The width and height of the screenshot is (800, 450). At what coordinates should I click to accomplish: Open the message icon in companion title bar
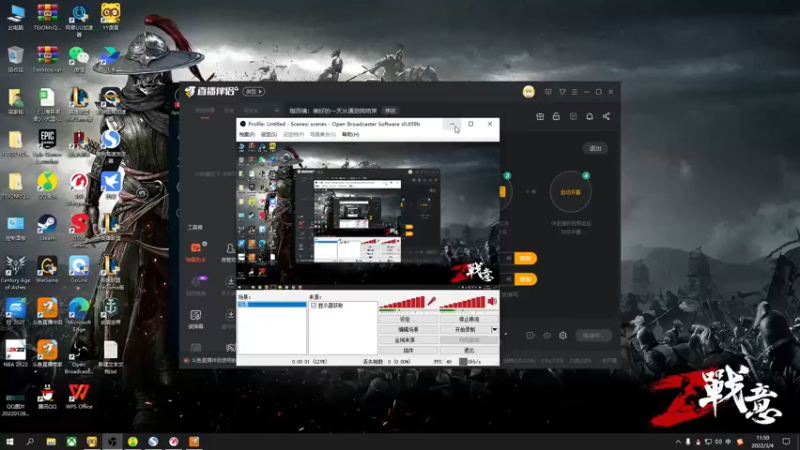click(x=548, y=92)
